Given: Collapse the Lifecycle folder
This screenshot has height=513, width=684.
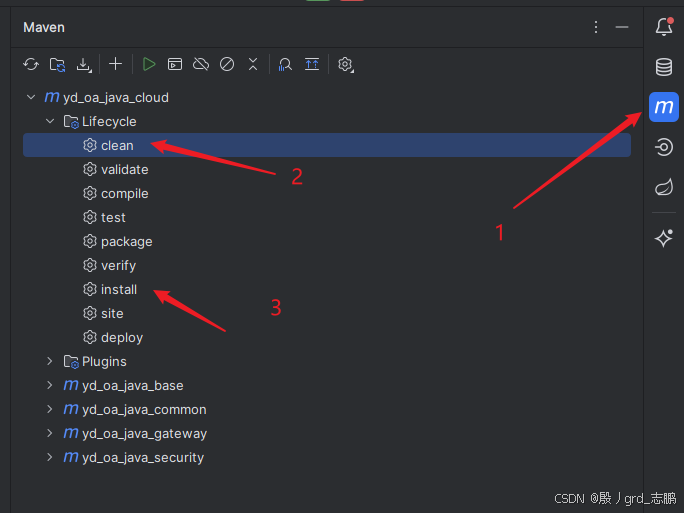Looking at the screenshot, I should 50,121.
